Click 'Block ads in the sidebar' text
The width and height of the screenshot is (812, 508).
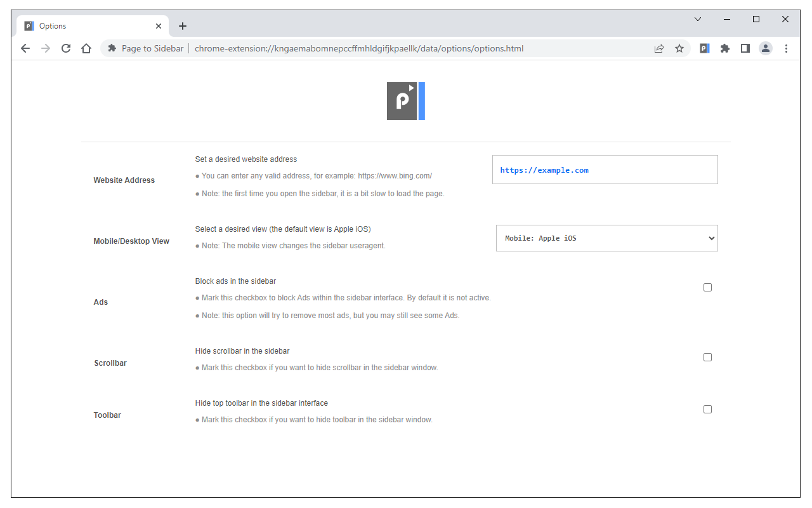coord(235,281)
